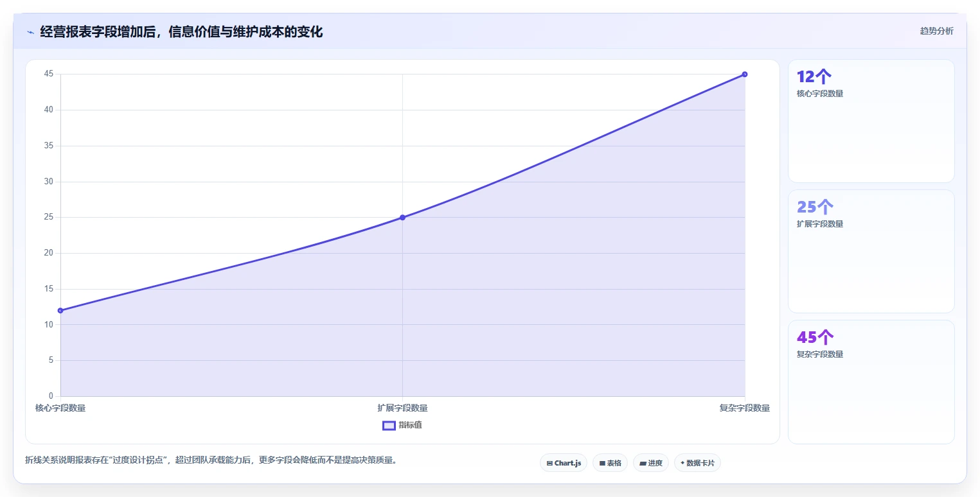980x497 pixels.
Task: Click the x-axis label 复杂字段数量
Action: coord(744,408)
